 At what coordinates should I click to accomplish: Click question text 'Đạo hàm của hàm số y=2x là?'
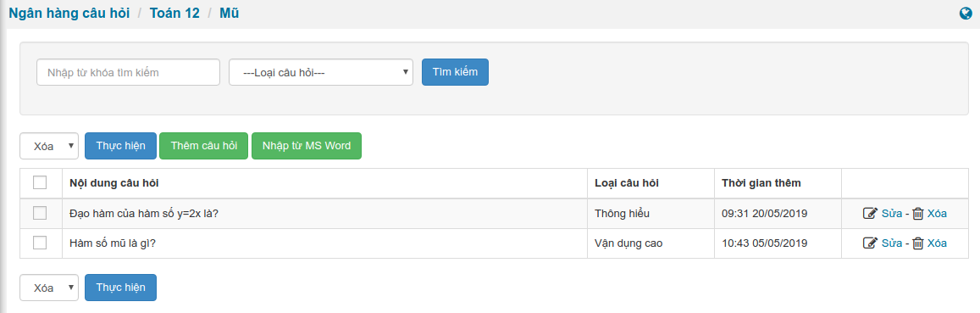tap(144, 214)
